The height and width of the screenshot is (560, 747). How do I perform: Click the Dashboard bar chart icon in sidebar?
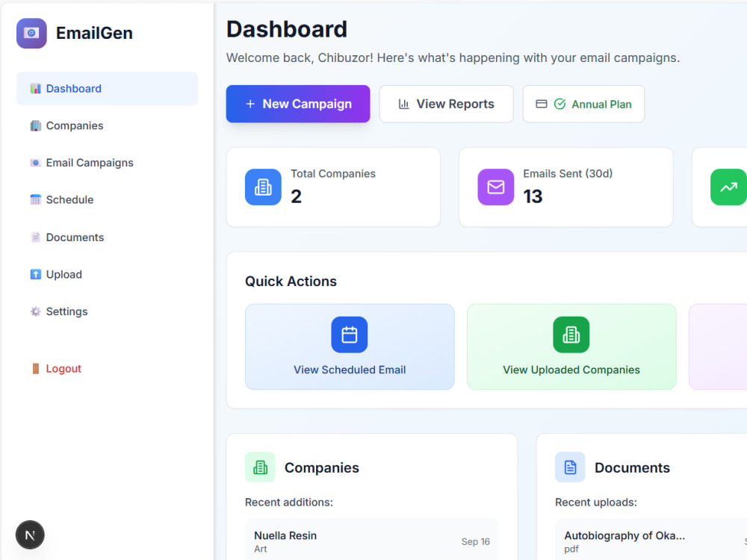(x=36, y=89)
